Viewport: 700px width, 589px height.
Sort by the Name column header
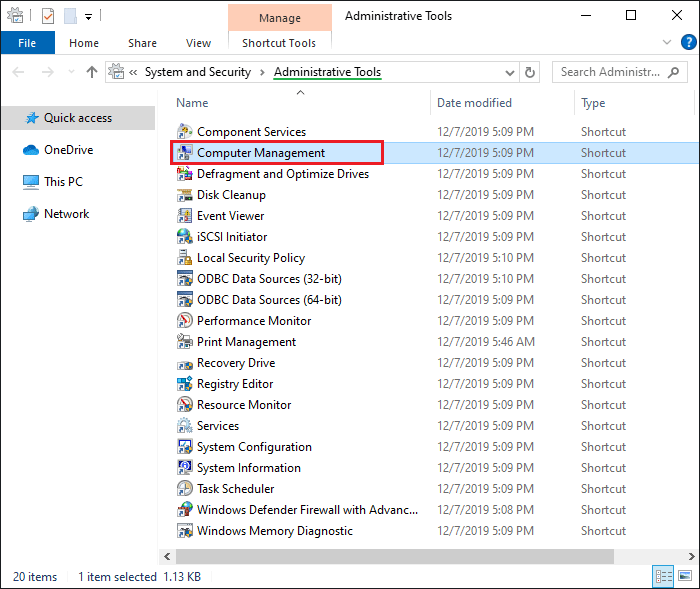[x=192, y=103]
